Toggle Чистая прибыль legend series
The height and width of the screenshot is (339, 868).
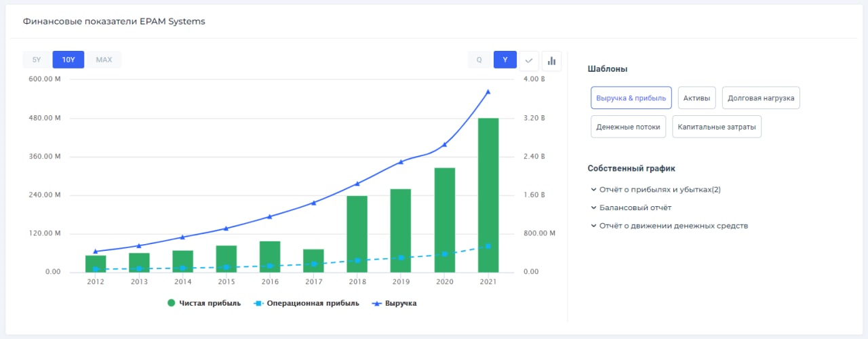203,303
